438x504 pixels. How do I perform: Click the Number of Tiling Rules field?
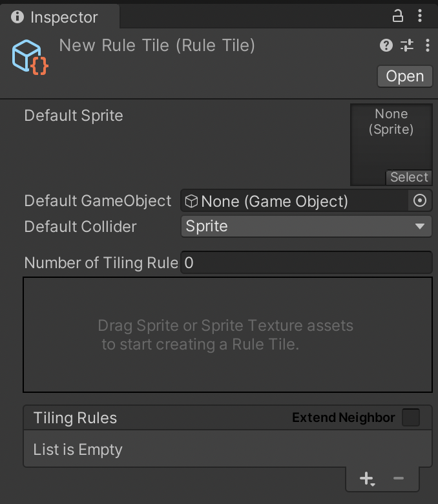tap(306, 262)
